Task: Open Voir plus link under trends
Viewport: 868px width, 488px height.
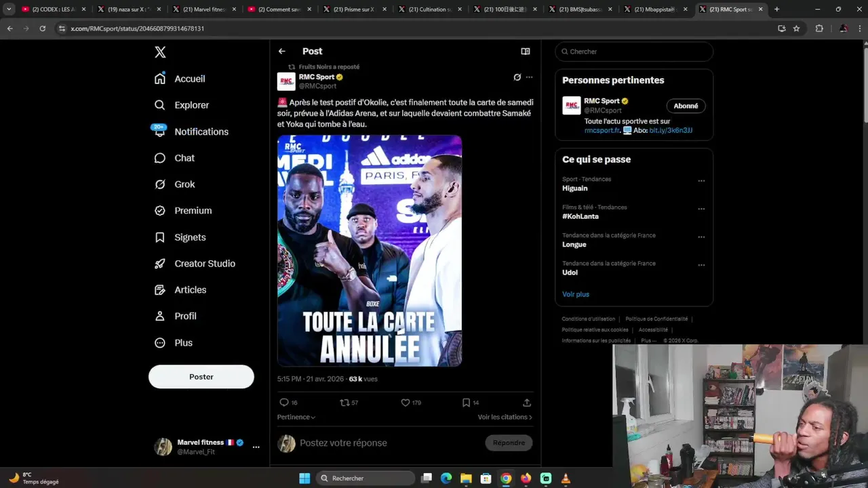Action: click(x=576, y=294)
